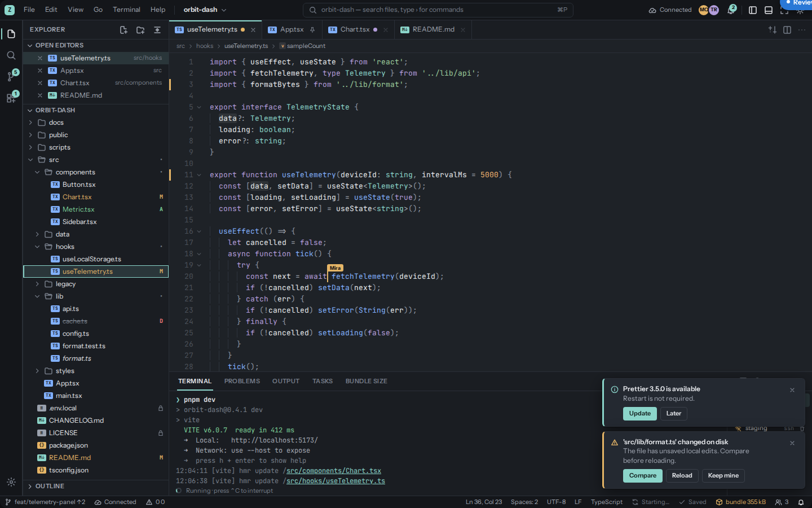Click the New Folder icon in Explorer header

point(140,30)
